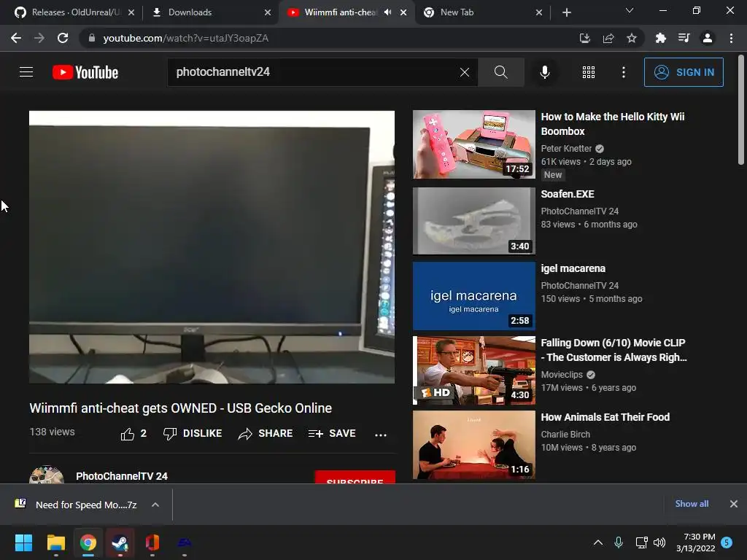Open How Animals Eat Their Food thumbnail
This screenshot has width=747, height=560.
tap(474, 445)
